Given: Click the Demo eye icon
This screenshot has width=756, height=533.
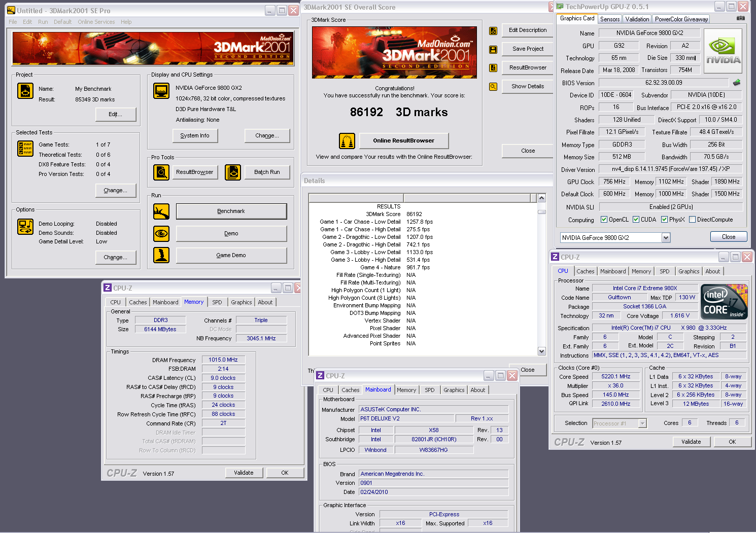Looking at the screenshot, I should (x=161, y=233).
